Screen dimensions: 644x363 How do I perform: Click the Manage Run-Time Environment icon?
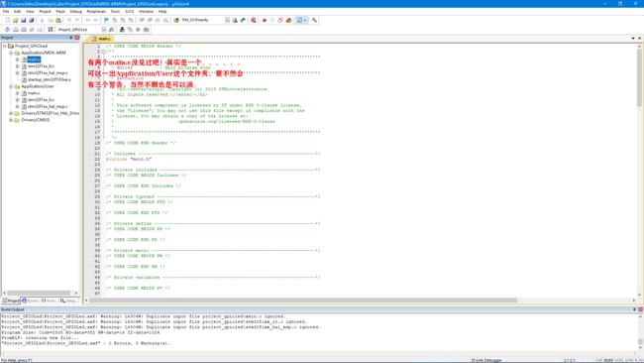pos(130,30)
